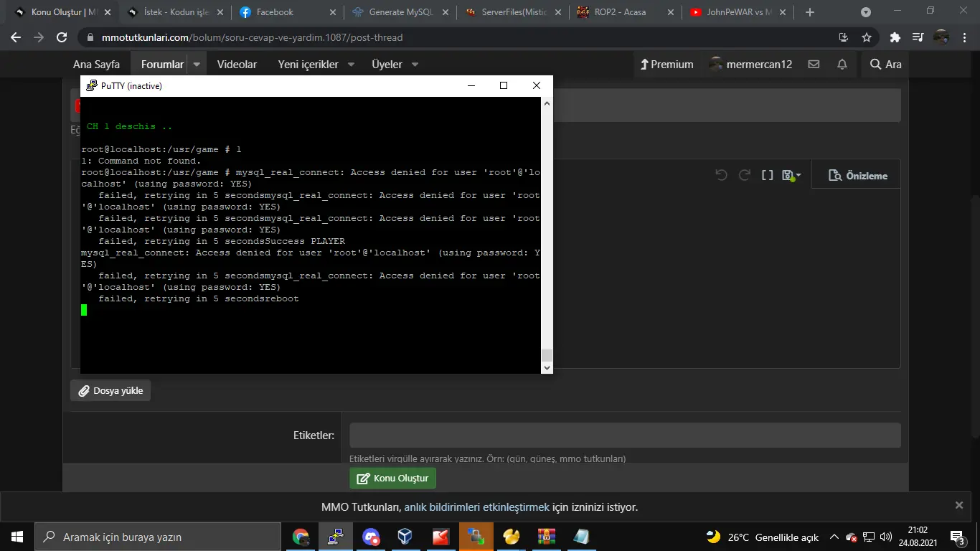Open WinRAR from the taskbar
Viewport: 980px width, 551px height.
546,537
